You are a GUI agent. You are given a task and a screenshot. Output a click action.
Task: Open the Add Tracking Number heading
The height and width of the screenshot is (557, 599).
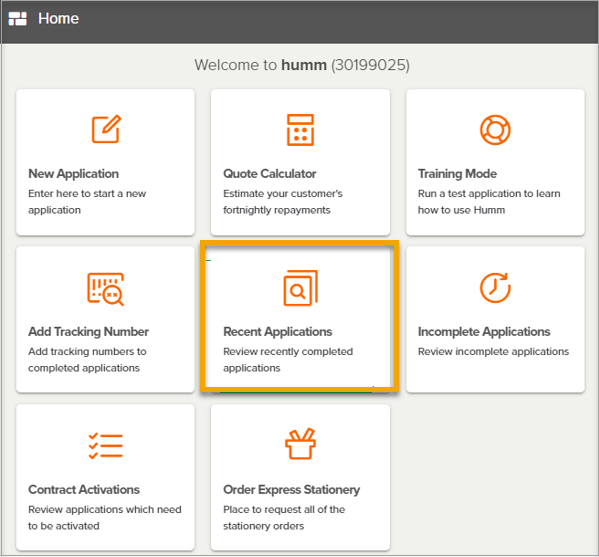(88, 332)
